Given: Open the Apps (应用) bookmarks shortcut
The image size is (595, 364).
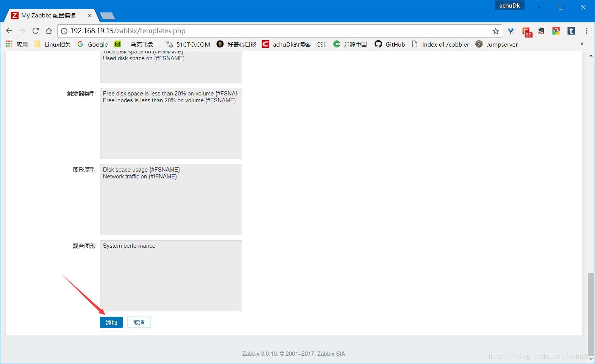Looking at the screenshot, I should pyautogui.click(x=17, y=44).
